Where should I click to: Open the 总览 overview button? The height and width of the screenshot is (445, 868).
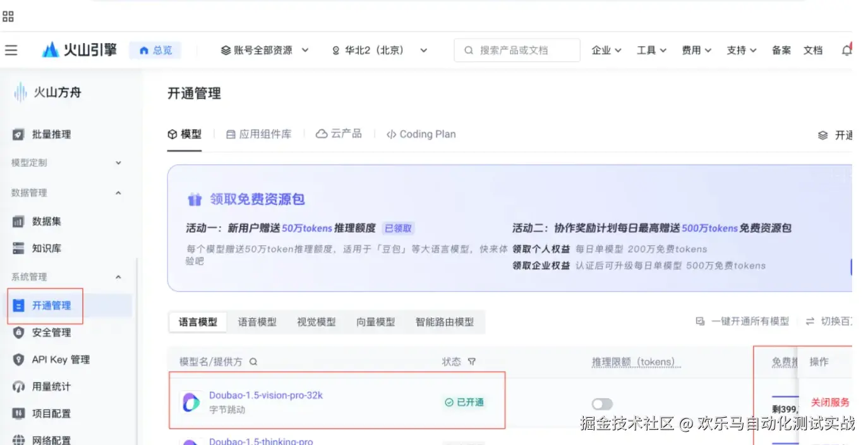pos(155,50)
